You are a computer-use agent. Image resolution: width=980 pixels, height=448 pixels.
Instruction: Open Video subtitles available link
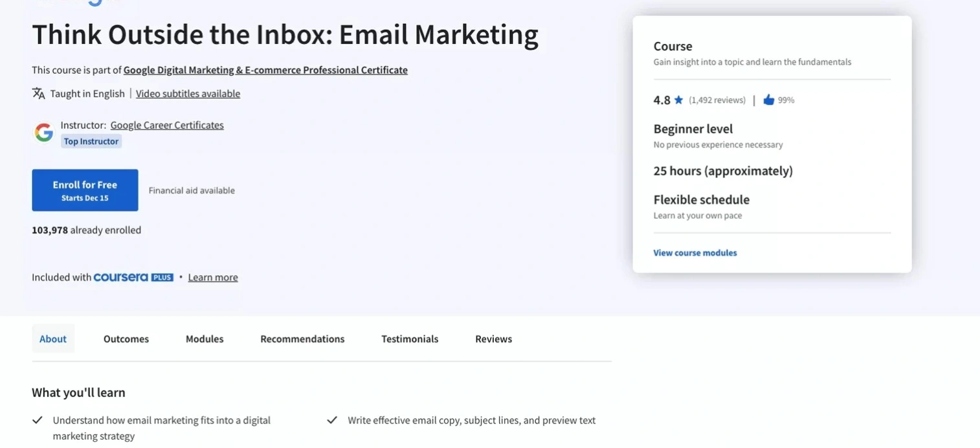188,93
